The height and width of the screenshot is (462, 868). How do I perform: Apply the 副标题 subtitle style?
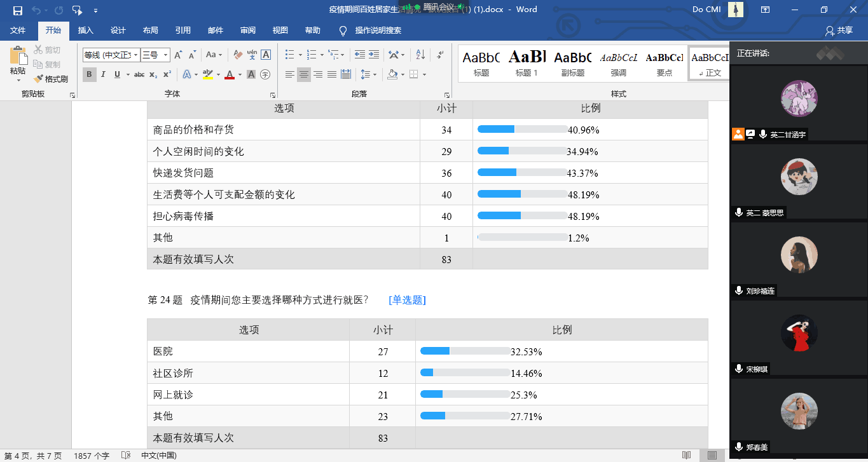[x=573, y=63]
